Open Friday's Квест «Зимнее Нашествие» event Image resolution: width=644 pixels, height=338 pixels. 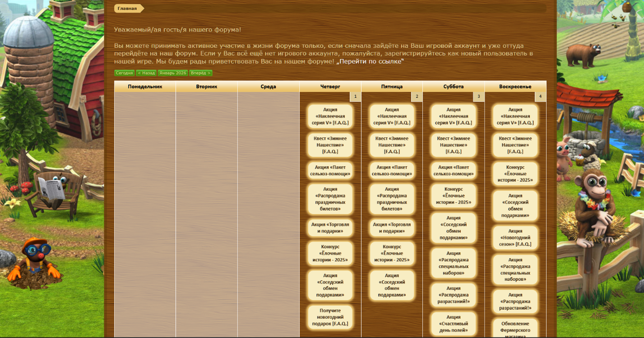(392, 145)
